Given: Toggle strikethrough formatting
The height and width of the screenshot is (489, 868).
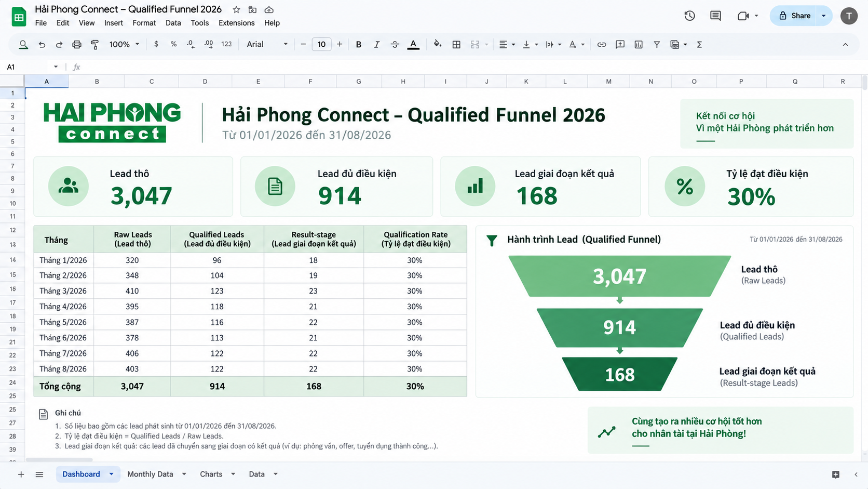Looking at the screenshot, I should [x=395, y=45].
